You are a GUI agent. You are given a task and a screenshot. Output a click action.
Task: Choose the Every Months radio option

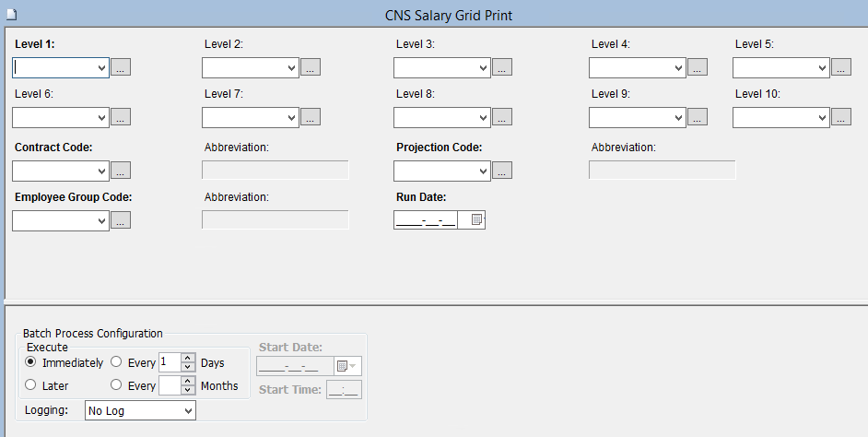click(116, 385)
